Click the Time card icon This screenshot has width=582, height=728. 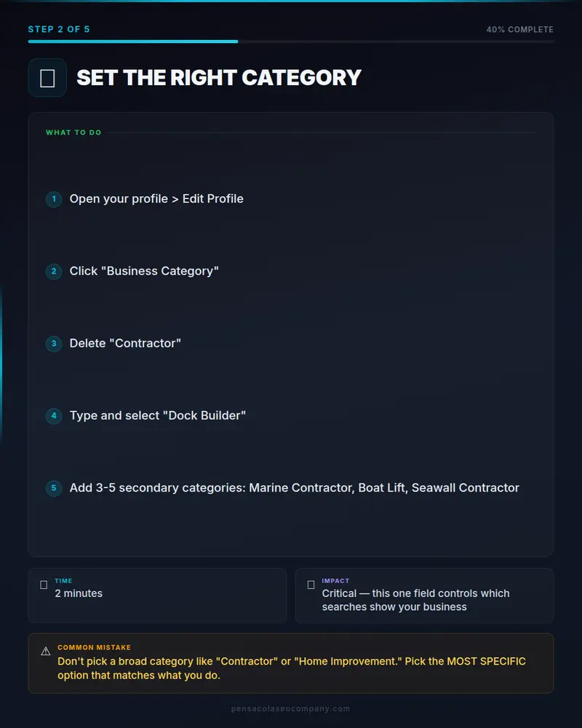tap(44, 585)
